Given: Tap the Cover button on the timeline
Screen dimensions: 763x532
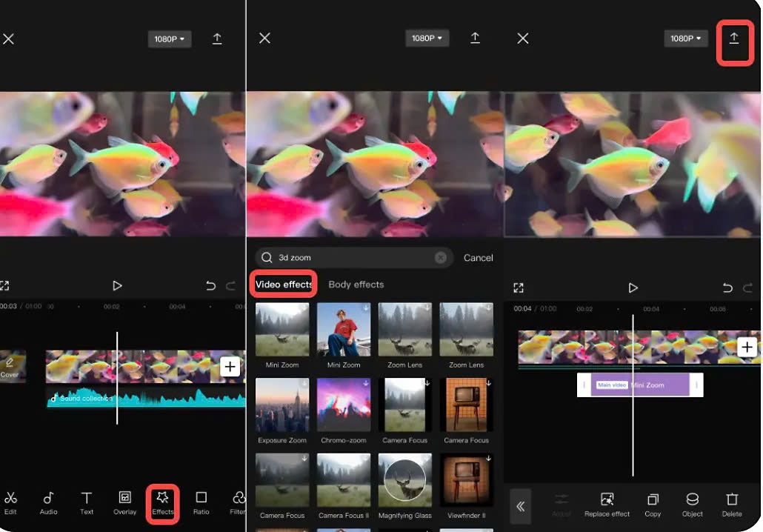Looking at the screenshot, I should (x=10, y=367).
